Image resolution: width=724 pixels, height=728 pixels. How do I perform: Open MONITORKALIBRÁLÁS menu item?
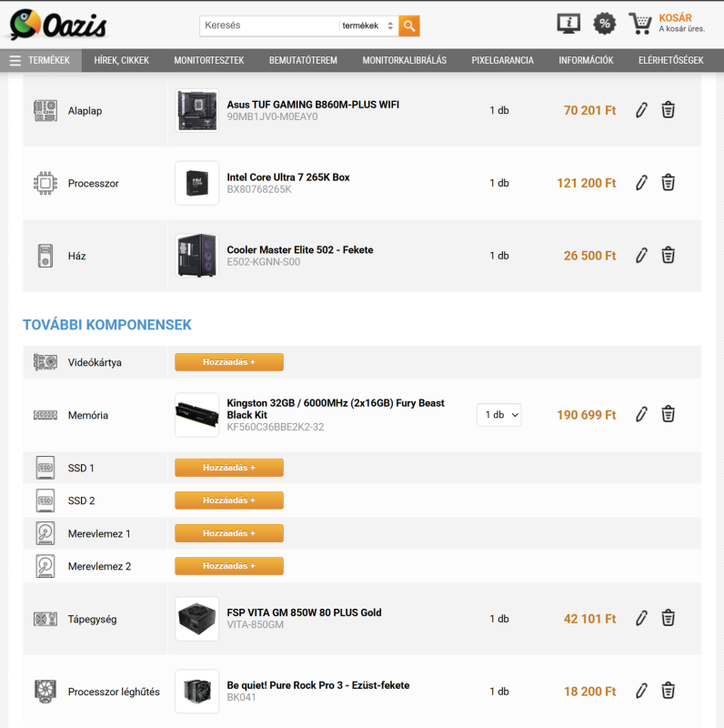coord(404,60)
